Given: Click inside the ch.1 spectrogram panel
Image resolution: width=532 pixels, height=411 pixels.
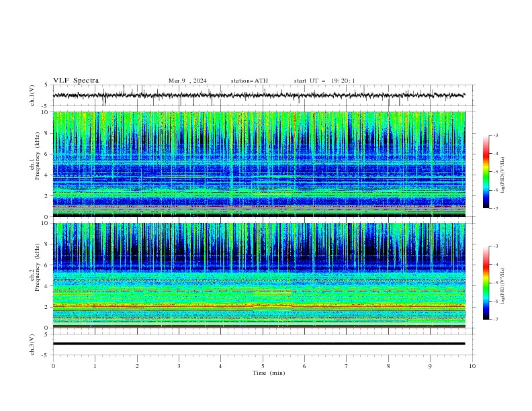Looking at the screenshot, I should coord(259,164).
